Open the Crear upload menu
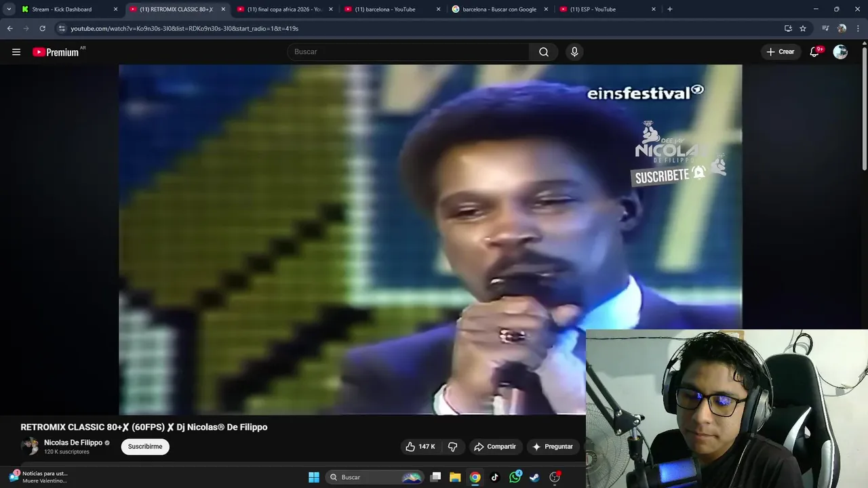The width and height of the screenshot is (868, 488). pos(781,52)
